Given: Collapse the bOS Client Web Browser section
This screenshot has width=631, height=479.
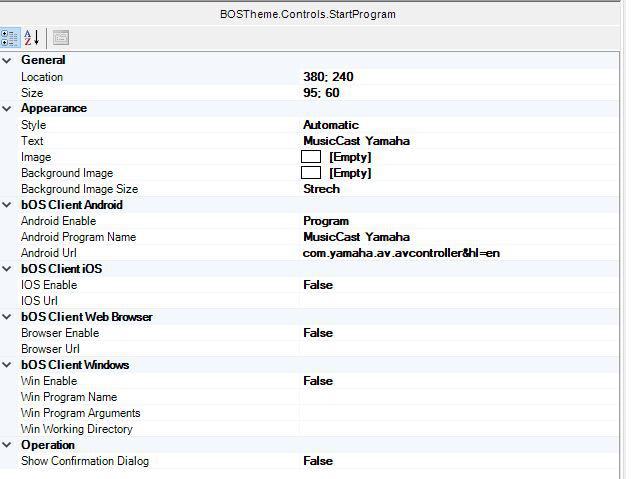Looking at the screenshot, I should [8, 317].
